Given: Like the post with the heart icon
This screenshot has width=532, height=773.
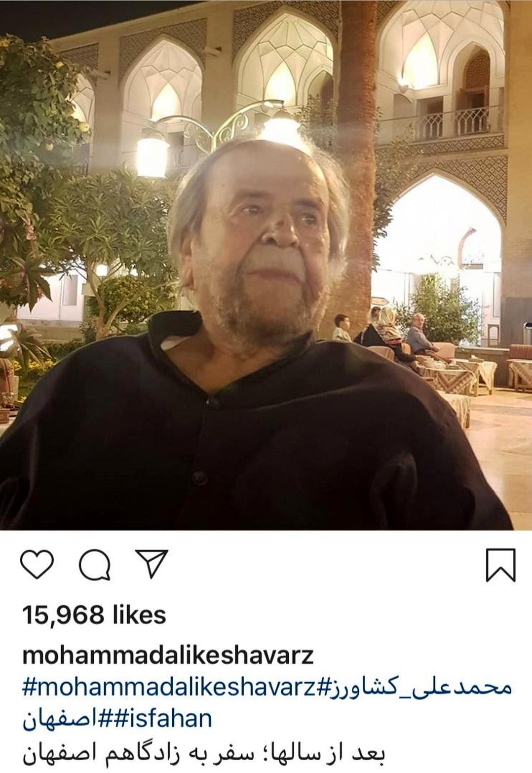Looking at the screenshot, I should point(37,565).
